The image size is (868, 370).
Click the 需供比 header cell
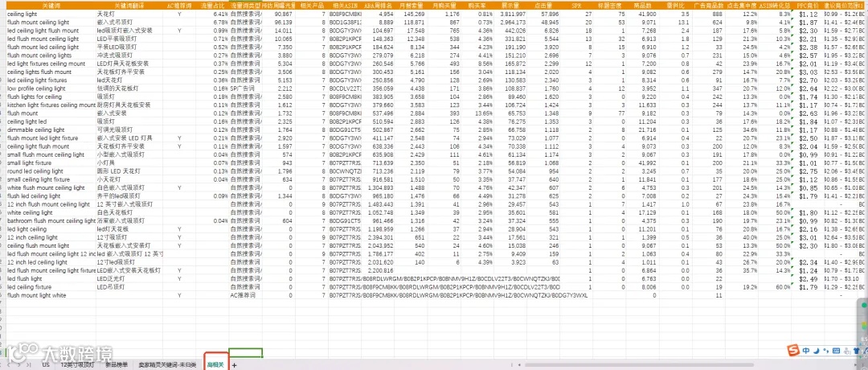(x=674, y=5)
